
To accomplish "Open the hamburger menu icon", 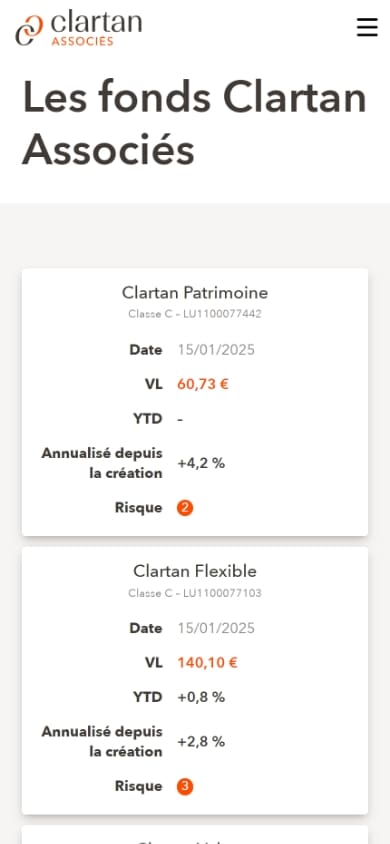I will pyautogui.click(x=367, y=27).
